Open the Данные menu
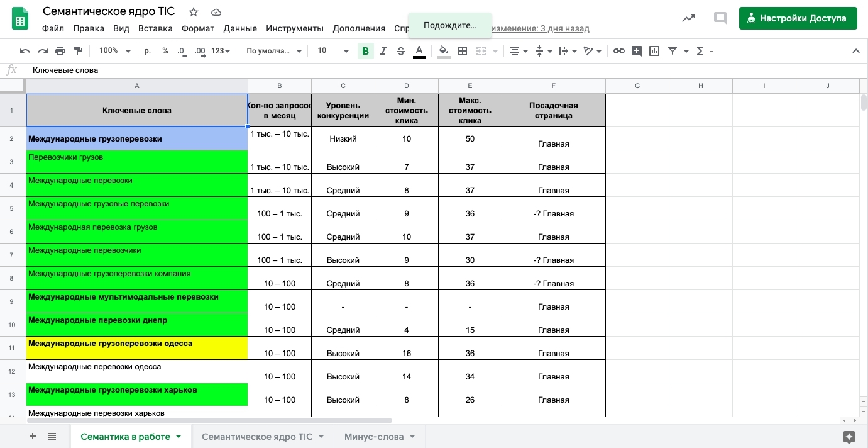Viewport: 868px width, 448px height. click(240, 28)
